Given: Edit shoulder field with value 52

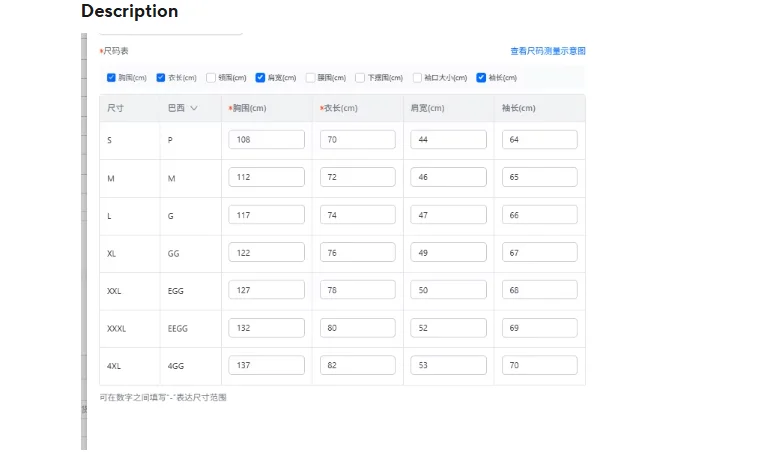Looking at the screenshot, I should tap(449, 328).
